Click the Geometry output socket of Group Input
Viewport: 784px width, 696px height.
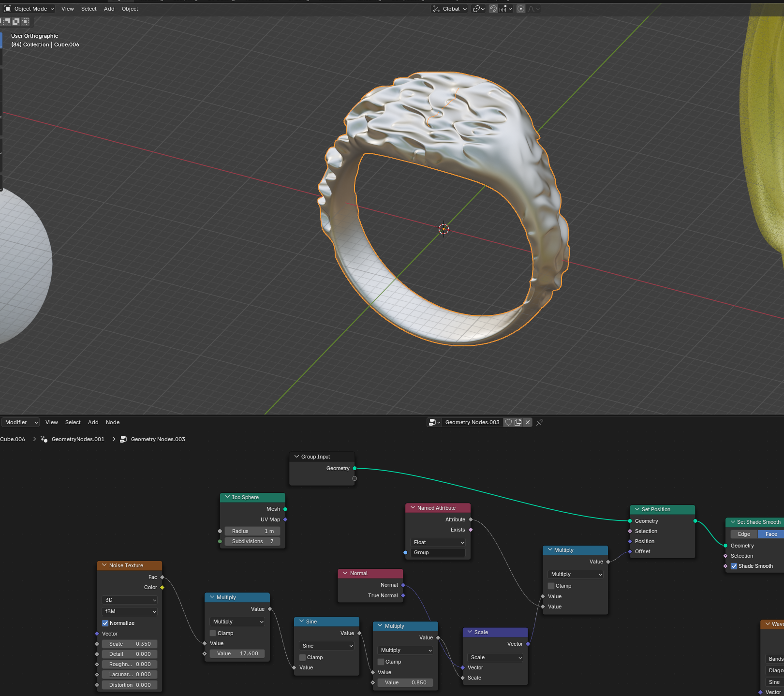(x=355, y=468)
